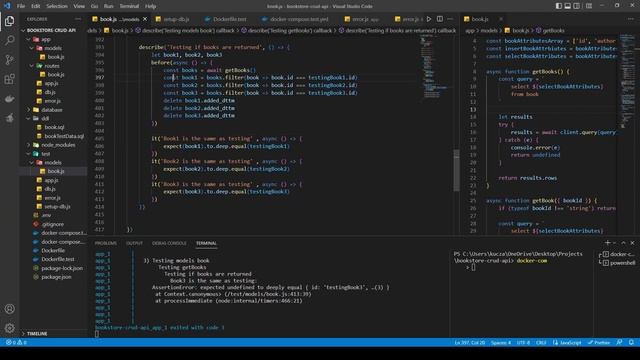
Task: Open setup-db.js file in explorer tree
Action: 57,207
